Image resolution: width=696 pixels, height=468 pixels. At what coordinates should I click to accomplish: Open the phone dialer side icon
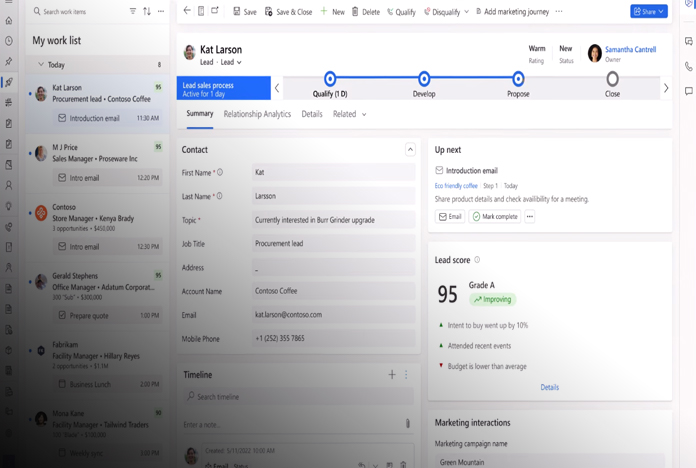pyautogui.click(x=688, y=67)
